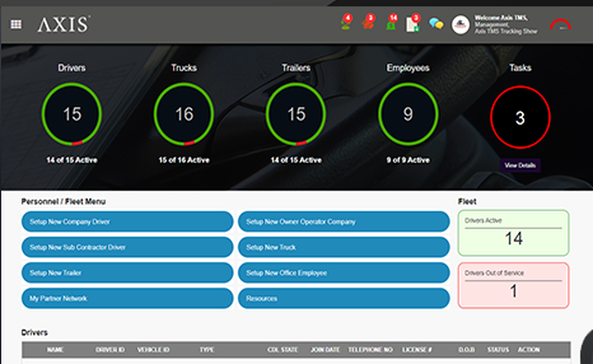Click the 'Personnel / Fleet Menu' heading
The image size is (593, 364).
coord(63,202)
